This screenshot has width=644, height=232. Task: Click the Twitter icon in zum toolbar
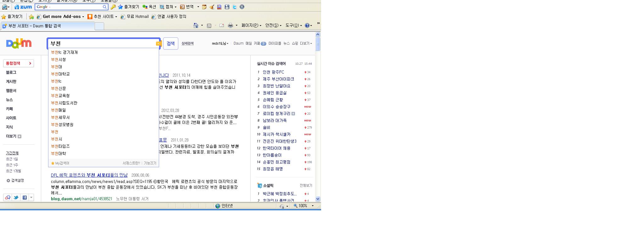234,7
